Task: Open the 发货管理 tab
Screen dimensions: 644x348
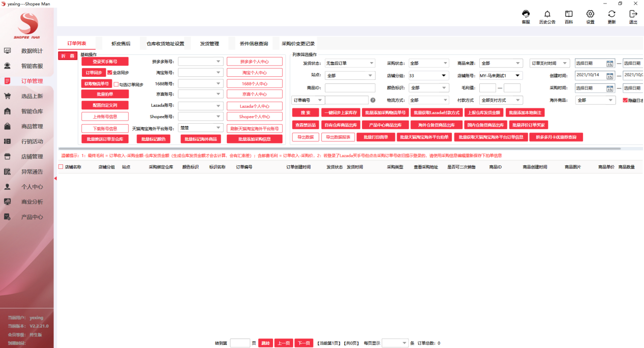Action: point(210,43)
